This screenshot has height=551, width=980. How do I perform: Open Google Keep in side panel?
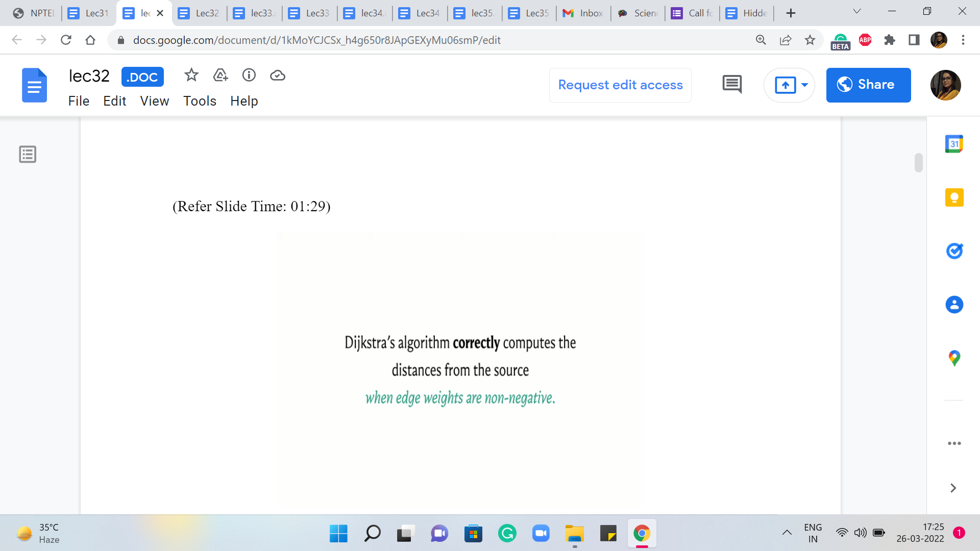tap(954, 197)
